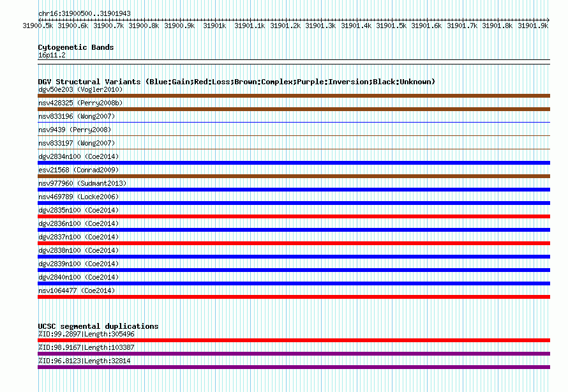Select the dgv2834n100 (Coe2014) blue gain bar
568x392 pixels.
click(x=294, y=163)
